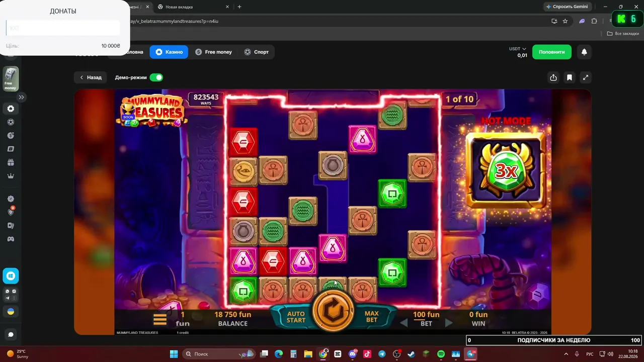Spin the reels with the round orange button

pyautogui.click(x=333, y=311)
